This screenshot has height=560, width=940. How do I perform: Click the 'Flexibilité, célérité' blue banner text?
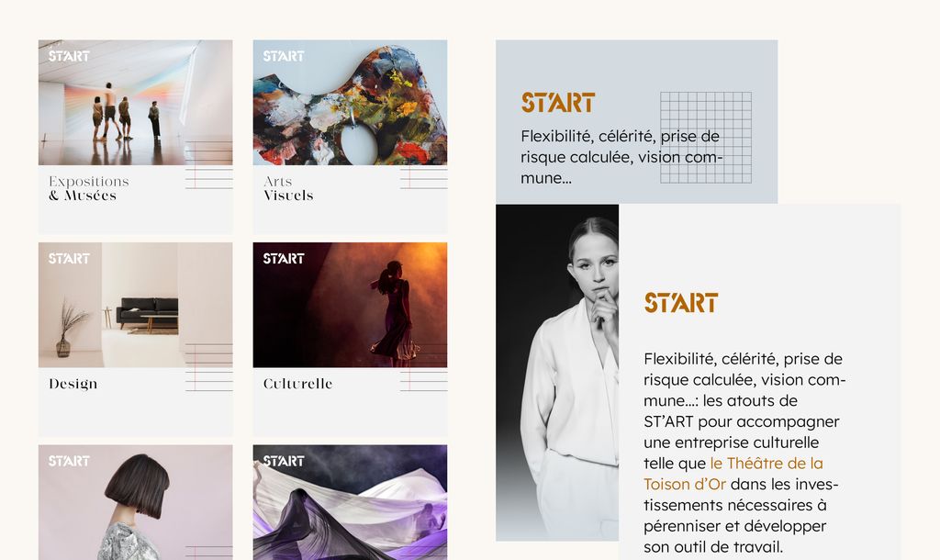(621, 157)
